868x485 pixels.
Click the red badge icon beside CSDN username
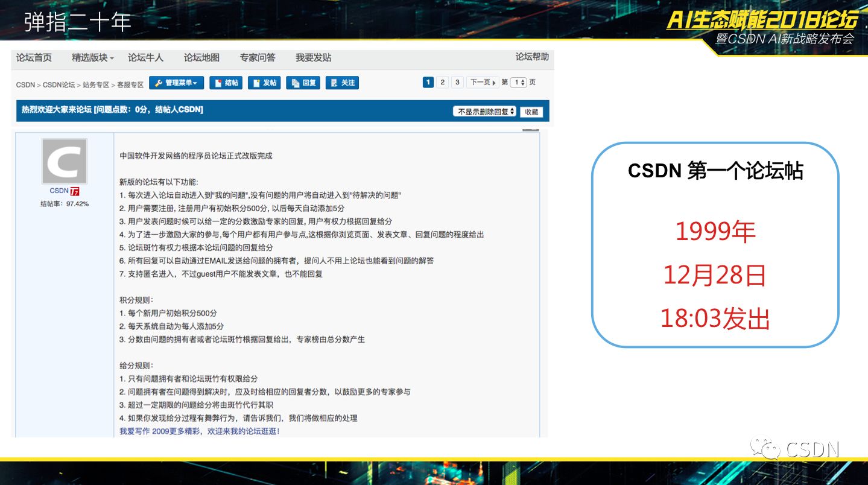[x=75, y=191]
